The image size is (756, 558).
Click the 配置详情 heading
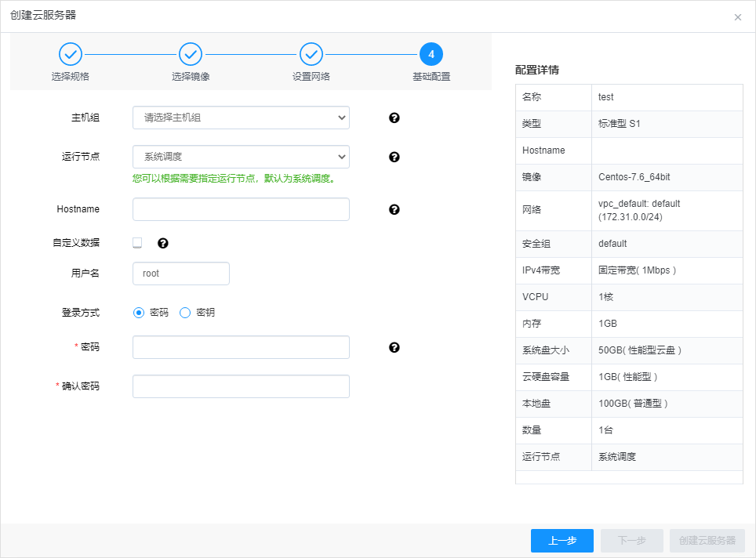point(536,70)
